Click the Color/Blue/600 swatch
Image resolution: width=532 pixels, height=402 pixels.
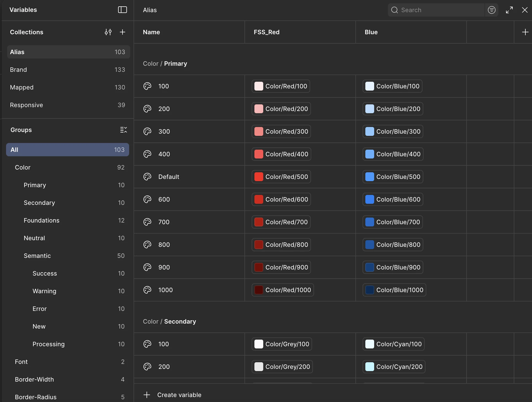369,199
